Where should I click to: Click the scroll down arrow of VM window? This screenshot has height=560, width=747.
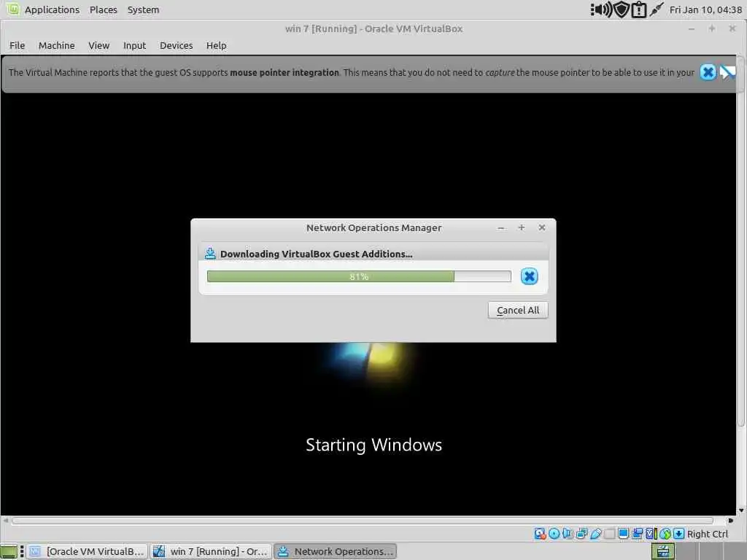[x=741, y=510]
